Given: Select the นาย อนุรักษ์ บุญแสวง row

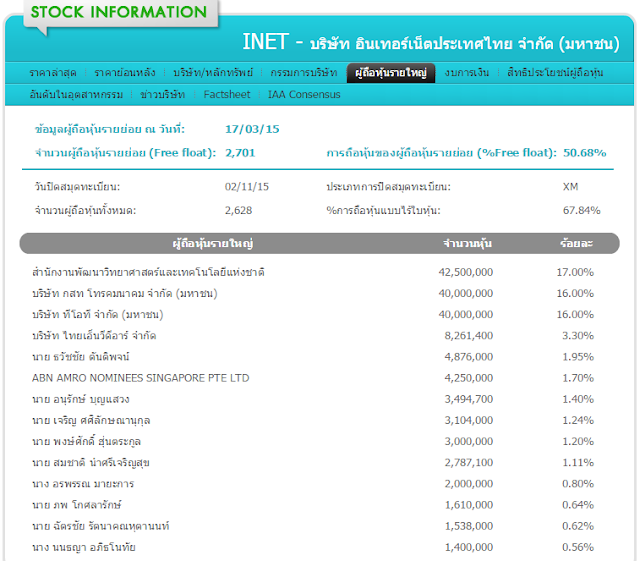Looking at the screenshot, I should 313,399.
